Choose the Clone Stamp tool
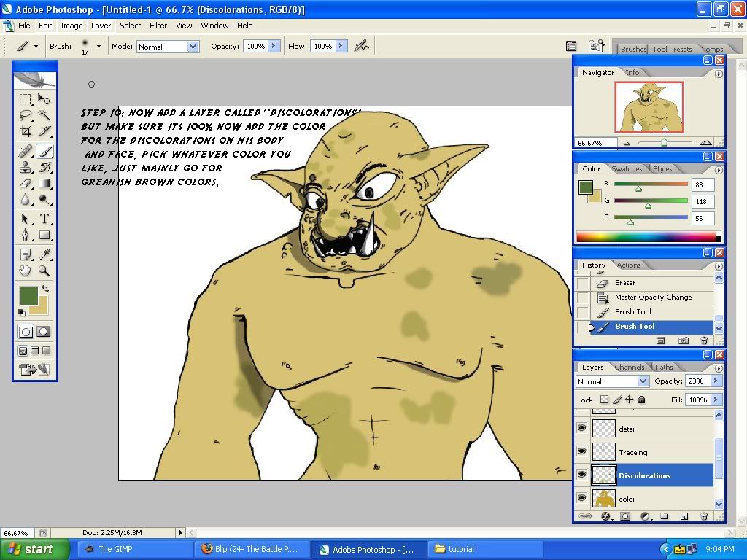The image size is (747, 560). click(26, 167)
